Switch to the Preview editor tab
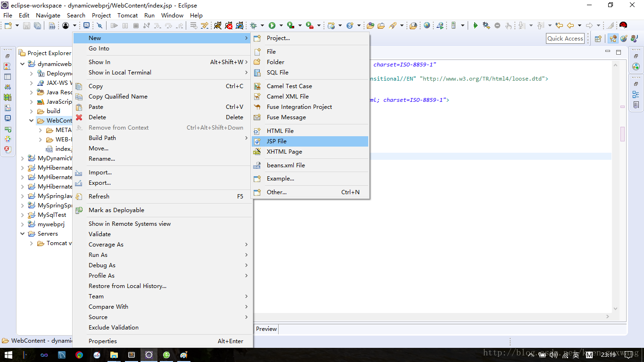This screenshot has height=362, width=644. [x=266, y=329]
